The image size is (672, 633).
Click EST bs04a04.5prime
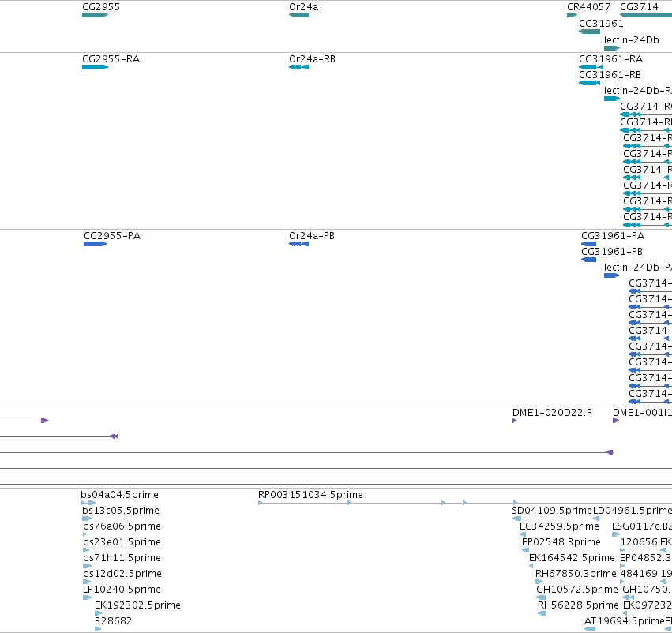[119, 495]
